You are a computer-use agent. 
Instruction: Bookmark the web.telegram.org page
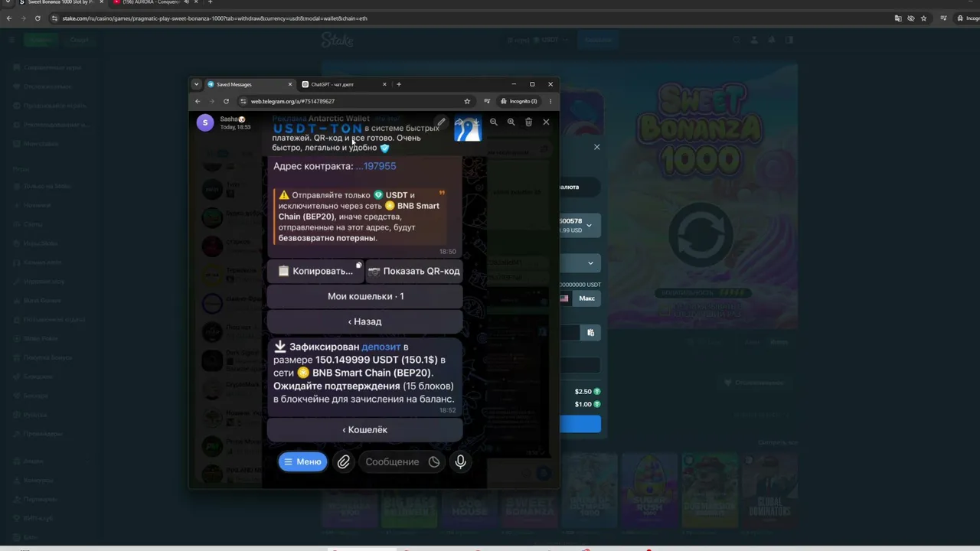coord(467,101)
